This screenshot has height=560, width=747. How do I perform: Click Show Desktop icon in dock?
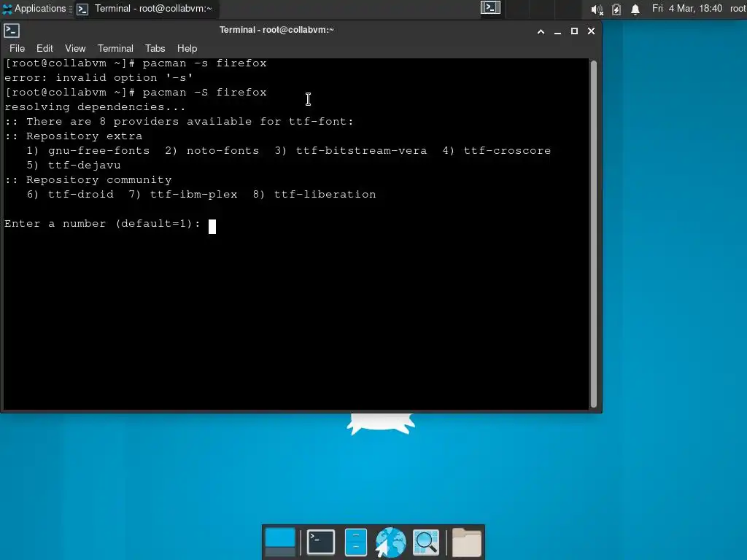coord(279,542)
